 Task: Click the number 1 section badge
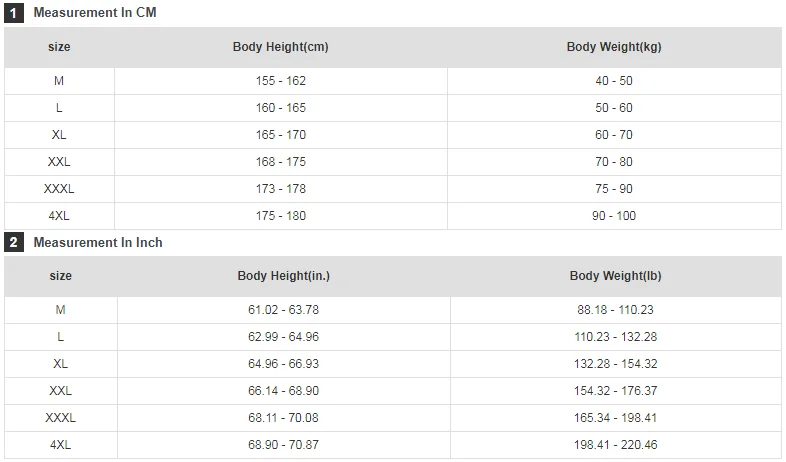point(14,13)
